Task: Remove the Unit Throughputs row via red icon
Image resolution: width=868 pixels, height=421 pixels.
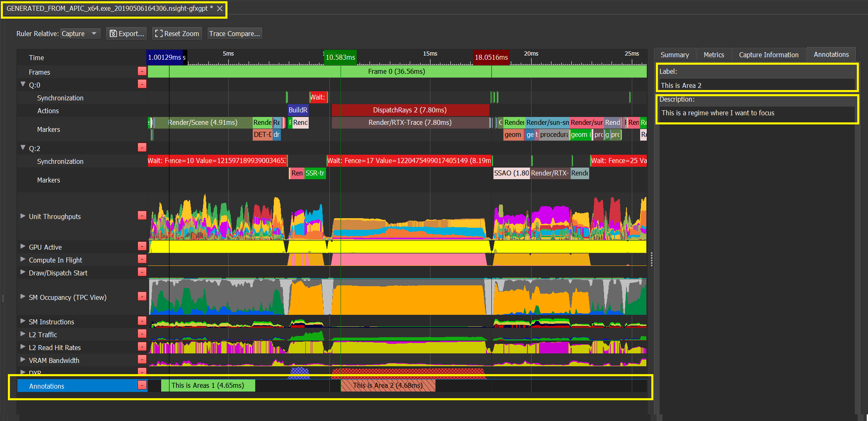Action: 142,215
